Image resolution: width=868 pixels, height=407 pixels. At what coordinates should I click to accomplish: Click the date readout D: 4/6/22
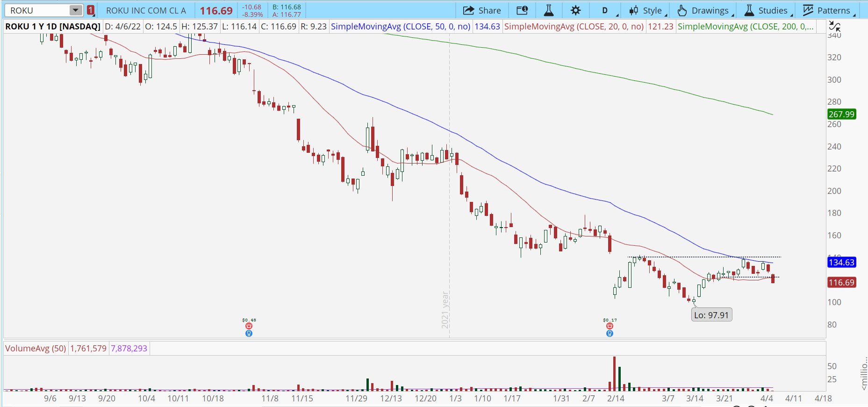(x=123, y=27)
